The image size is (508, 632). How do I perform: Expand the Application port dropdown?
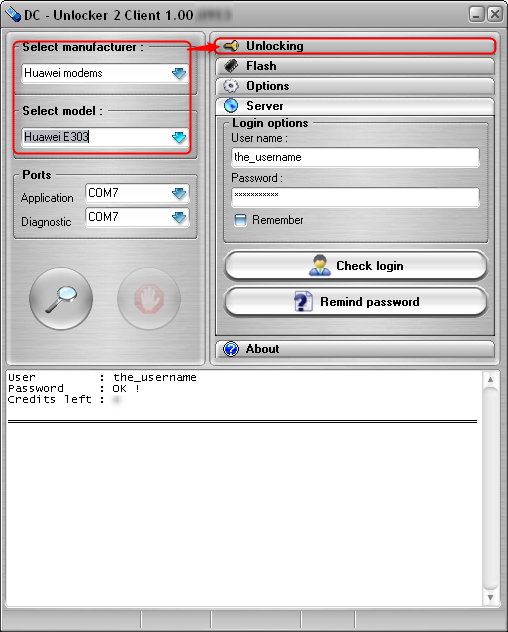point(179,193)
